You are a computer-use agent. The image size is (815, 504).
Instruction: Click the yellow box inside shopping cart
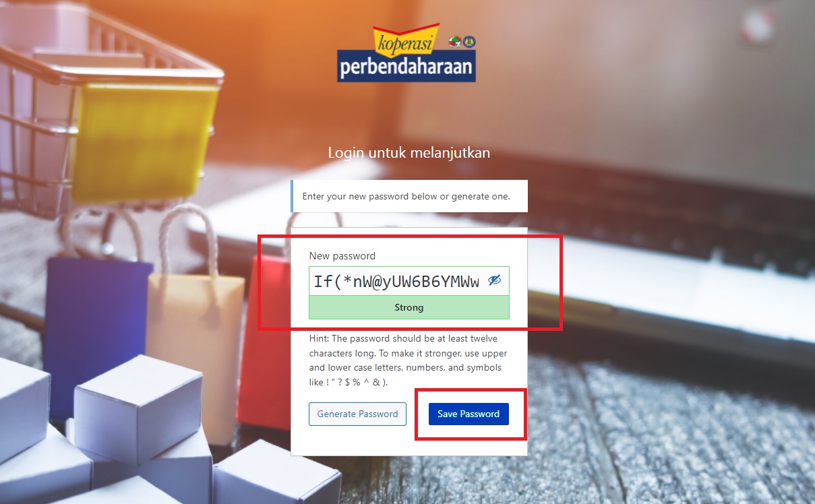click(x=143, y=141)
